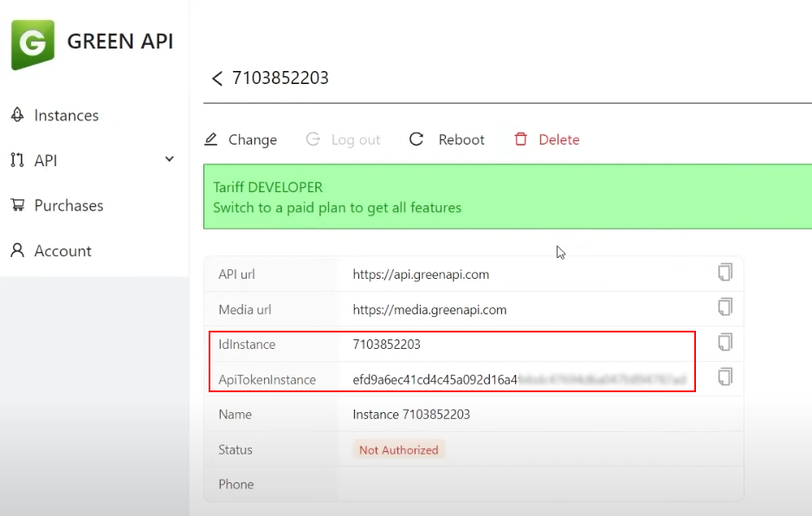Viewport: 812px width, 516px height.
Task: Click the GREEN API logo icon
Action: click(33, 44)
